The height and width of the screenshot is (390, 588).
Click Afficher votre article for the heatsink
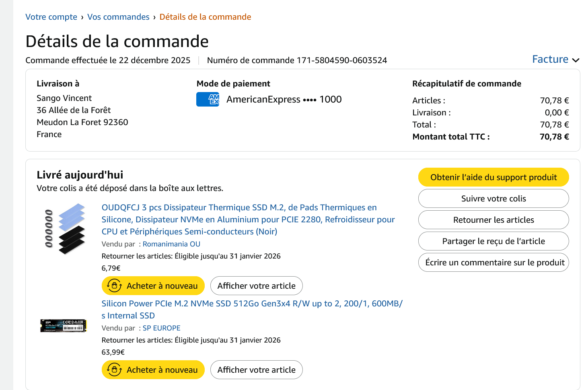click(256, 286)
